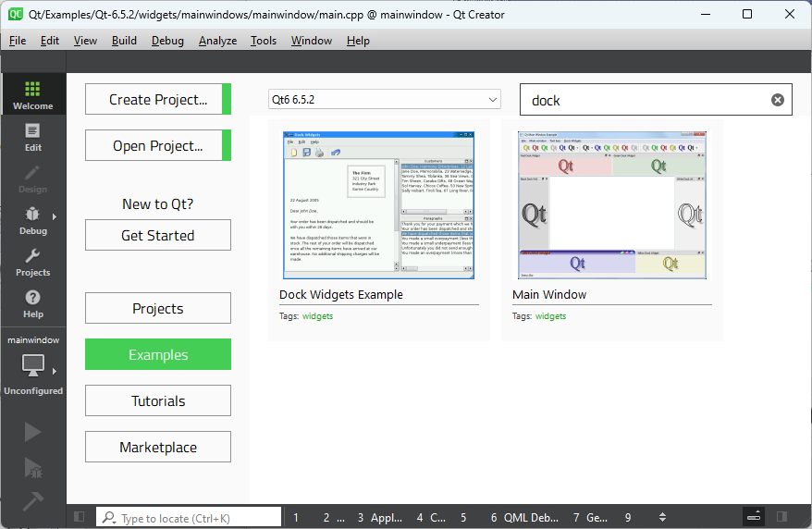Click the Main Window title text

pos(549,294)
